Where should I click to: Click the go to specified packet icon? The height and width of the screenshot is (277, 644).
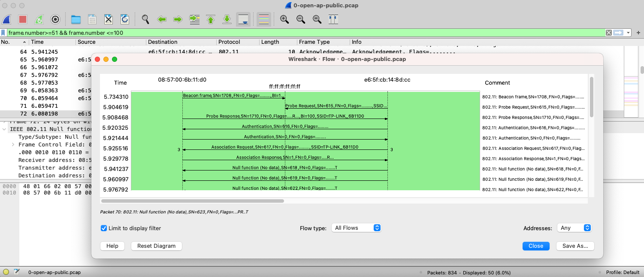[x=194, y=19]
